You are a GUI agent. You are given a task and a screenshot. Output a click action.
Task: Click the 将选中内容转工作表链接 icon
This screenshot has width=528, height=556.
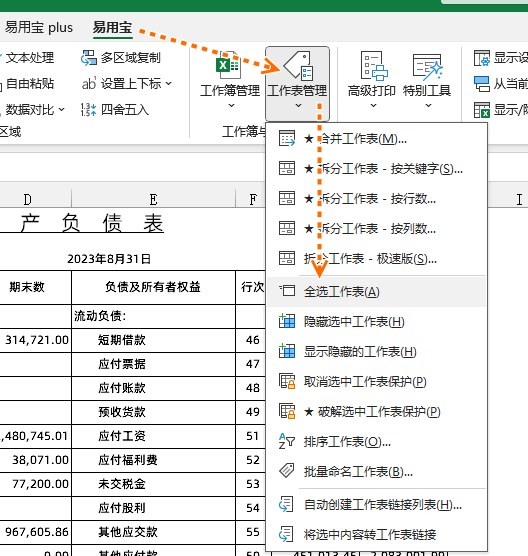tap(287, 534)
